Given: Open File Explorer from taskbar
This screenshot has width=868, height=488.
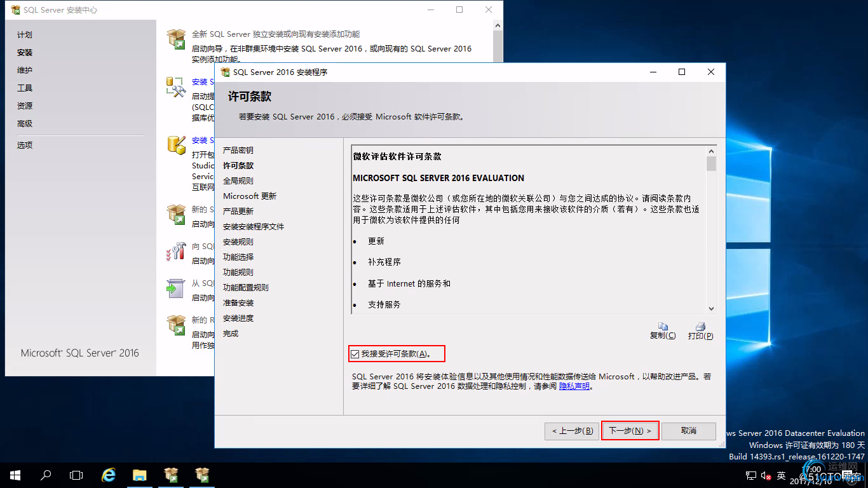Looking at the screenshot, I should (x=140, y=475).
